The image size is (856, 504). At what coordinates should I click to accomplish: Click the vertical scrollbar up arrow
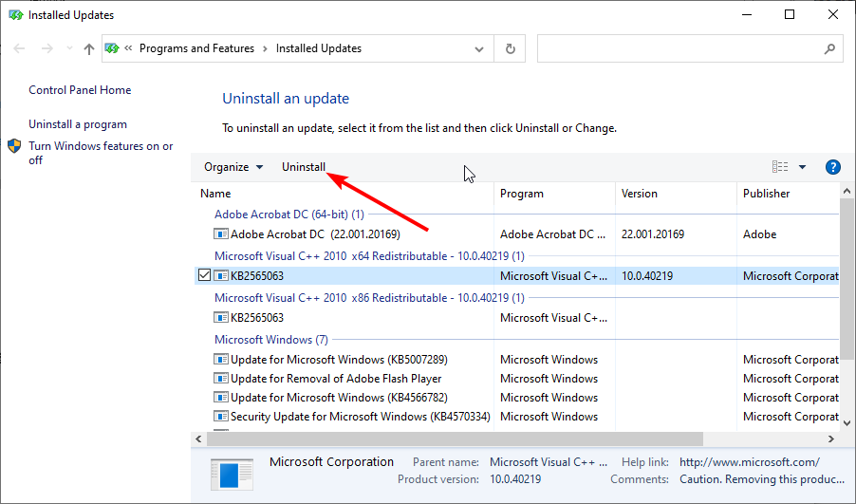847,191
